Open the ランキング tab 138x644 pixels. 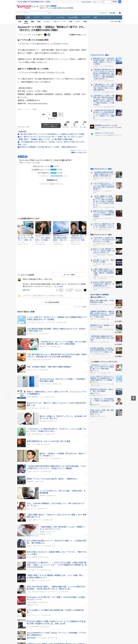point(86,17)
